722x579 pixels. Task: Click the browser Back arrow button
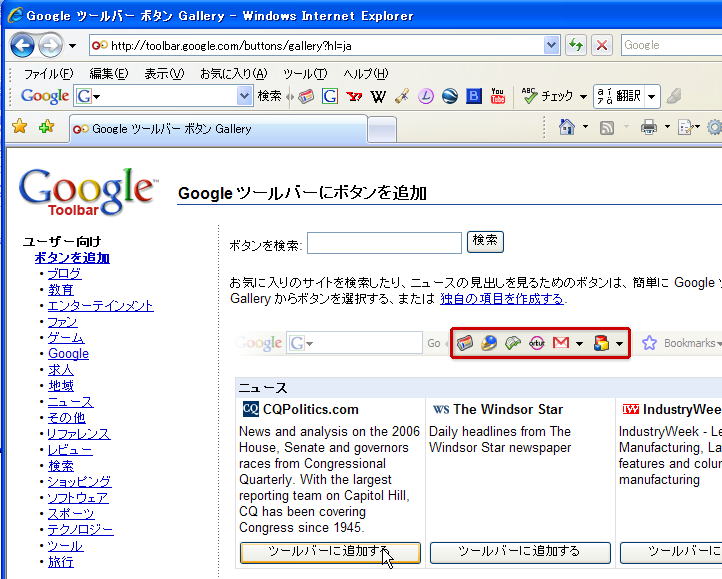click(22, 45)
